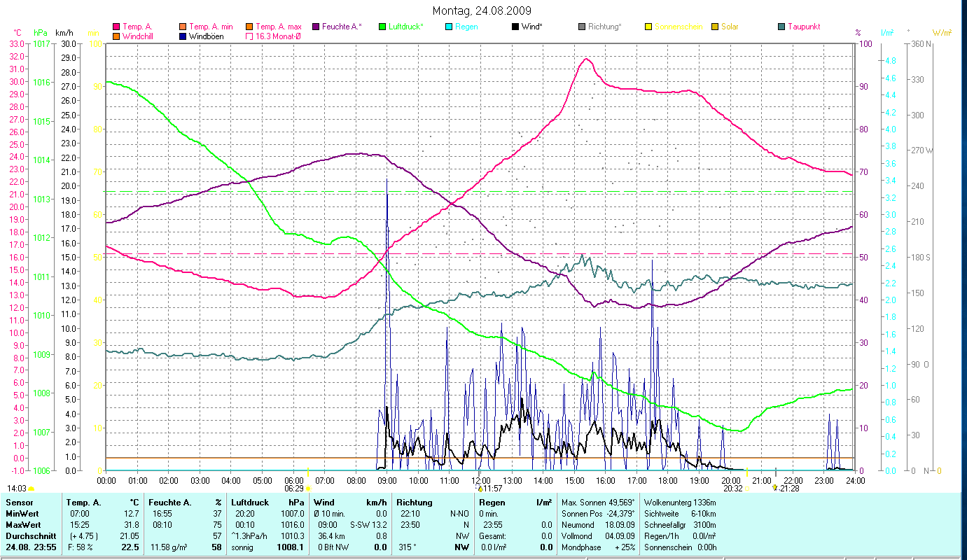Screen dimensions: 967x560
Task: Click the yellow Sonnenschein legend square
Action: 648,27
